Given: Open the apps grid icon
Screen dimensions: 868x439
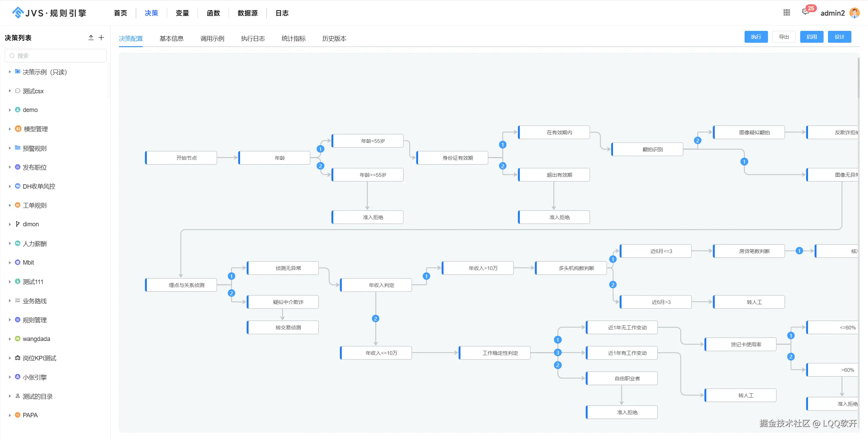Looking at the screenshot, I should pos(787,13).
